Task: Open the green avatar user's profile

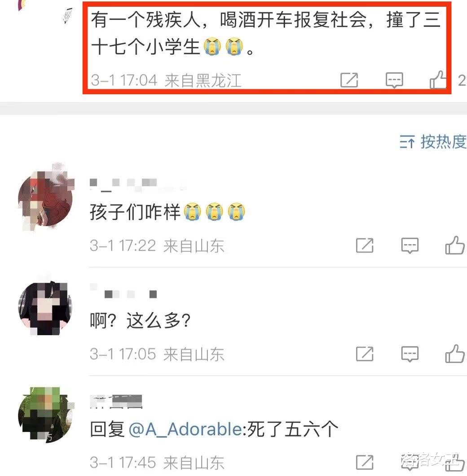Action: click(45, 414)
